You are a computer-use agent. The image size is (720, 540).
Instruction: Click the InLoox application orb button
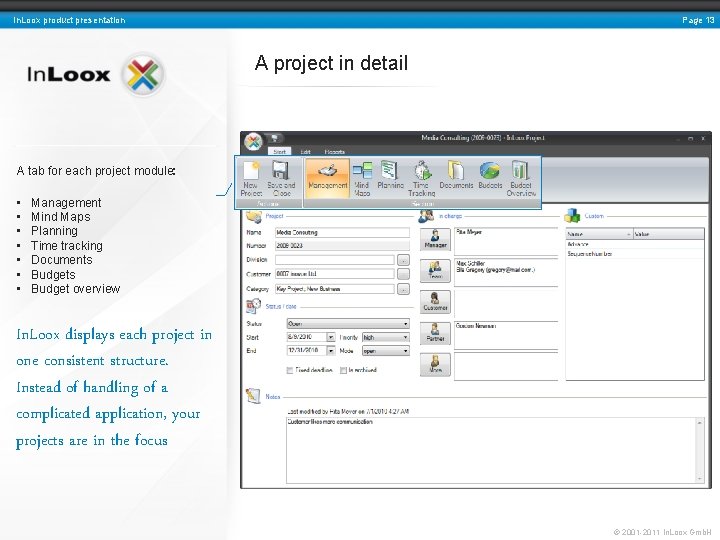click(x=253, y=141)
